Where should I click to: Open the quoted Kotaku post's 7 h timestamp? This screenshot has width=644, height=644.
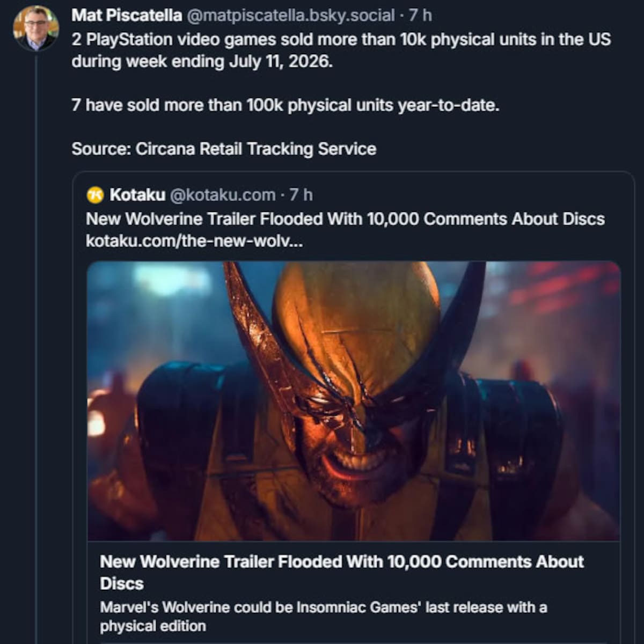point(301,195)
